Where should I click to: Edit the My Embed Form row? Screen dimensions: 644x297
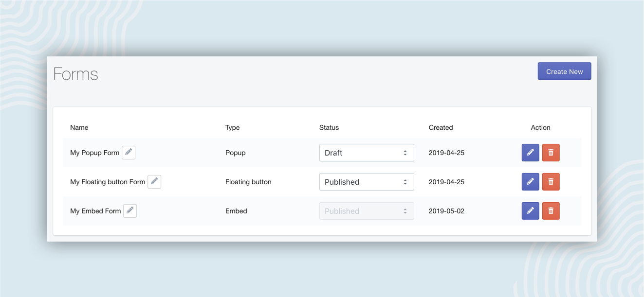point(531,211)
